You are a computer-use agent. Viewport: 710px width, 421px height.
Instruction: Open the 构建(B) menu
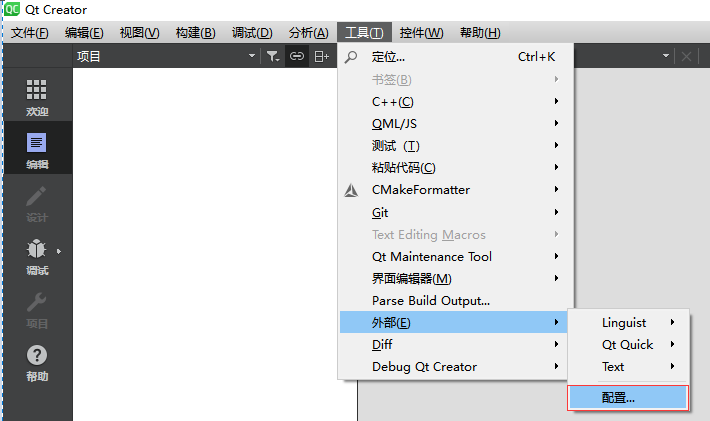(x=196, y=33)
